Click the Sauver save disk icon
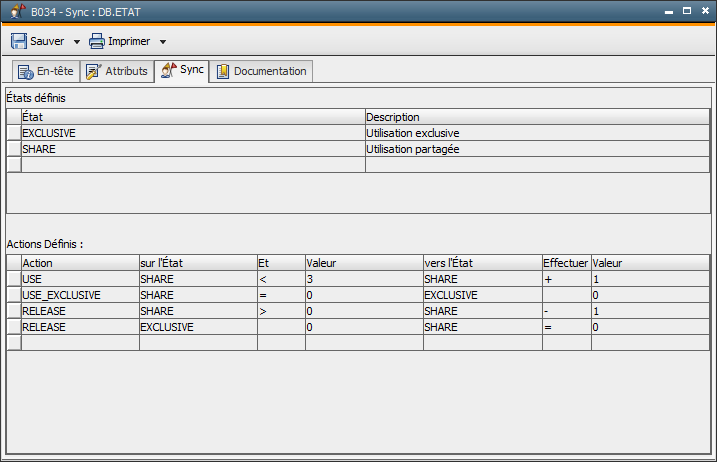Image resolution: width=717 pixels, height=462 pixels. click(19, 42)
